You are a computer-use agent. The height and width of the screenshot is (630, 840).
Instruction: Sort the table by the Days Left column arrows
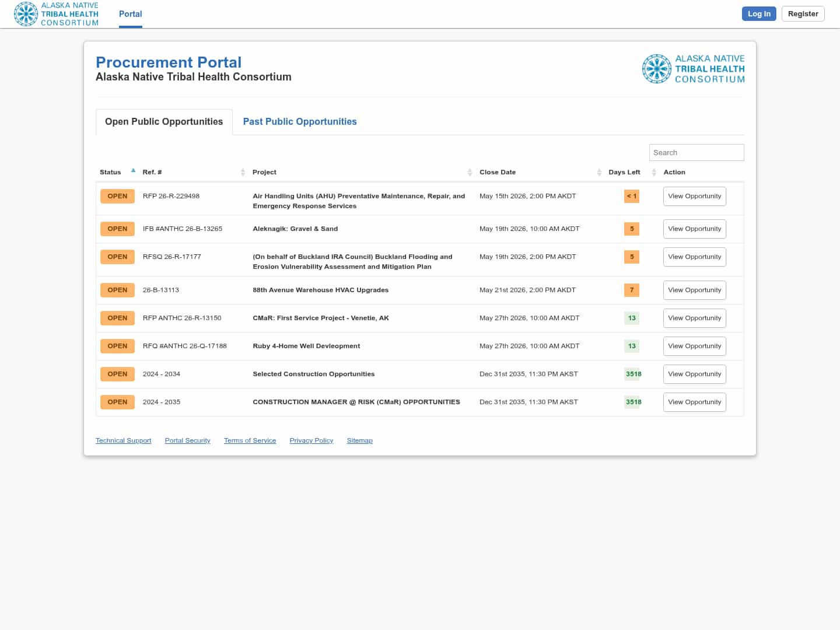654,172
